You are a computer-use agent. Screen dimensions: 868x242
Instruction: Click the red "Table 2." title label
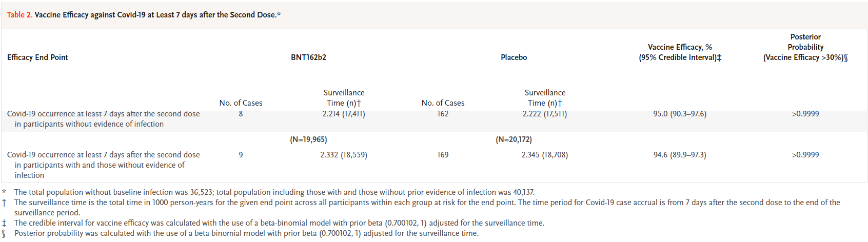(19, 15)
